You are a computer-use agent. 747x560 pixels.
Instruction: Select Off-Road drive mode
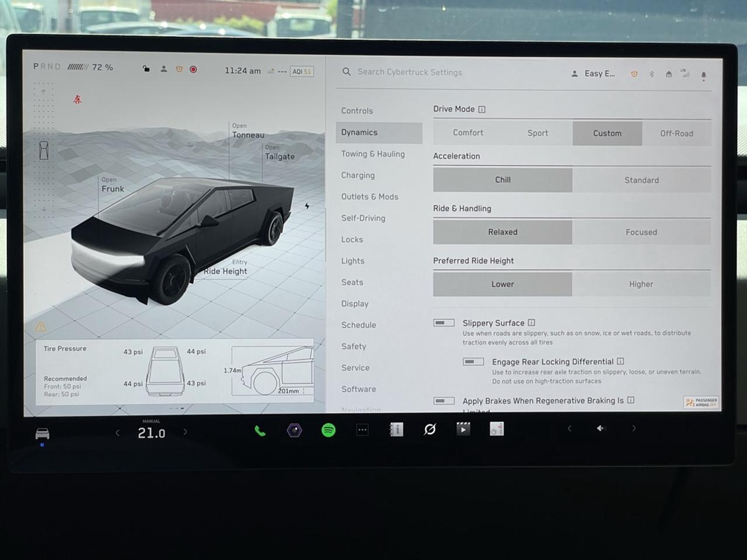676,134
